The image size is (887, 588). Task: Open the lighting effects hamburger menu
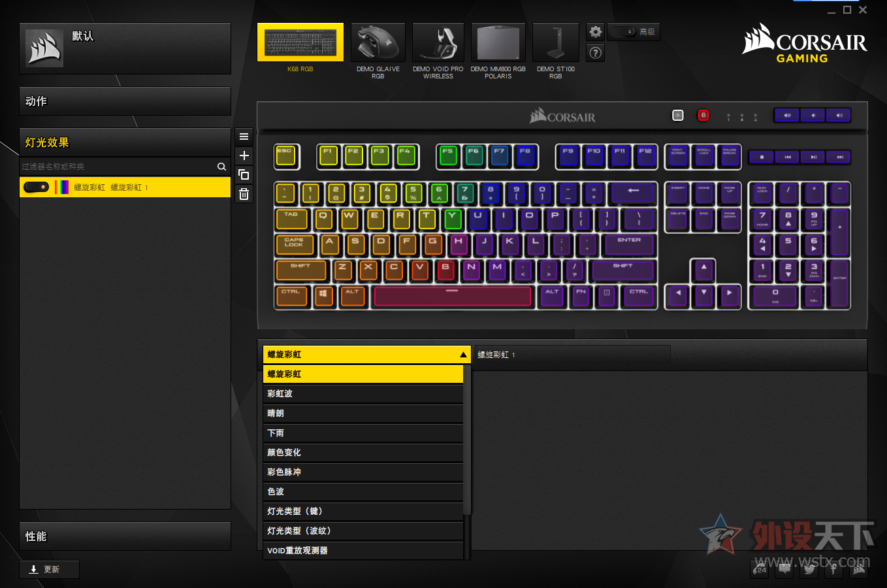[x=244, y=137]
